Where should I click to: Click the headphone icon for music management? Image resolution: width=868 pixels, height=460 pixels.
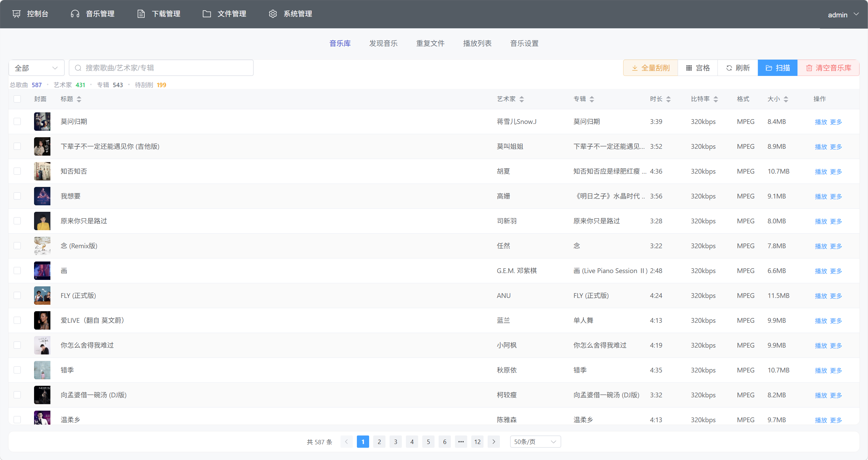(x=75, y=14)
